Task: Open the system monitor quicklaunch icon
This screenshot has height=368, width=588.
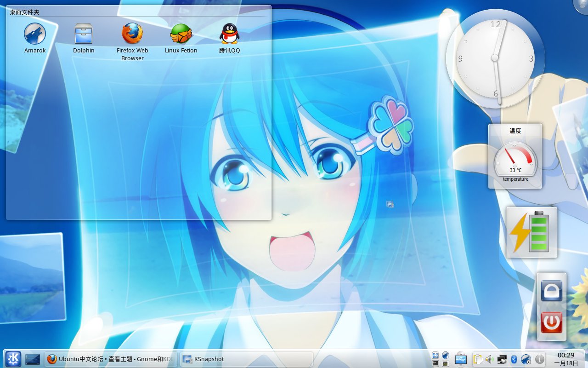Action: point(445,363)
